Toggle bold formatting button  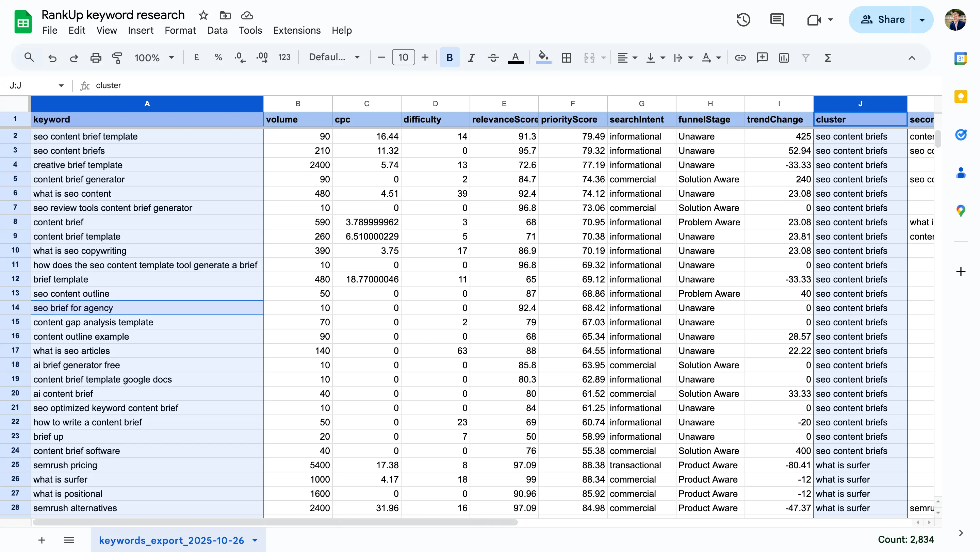449,58
